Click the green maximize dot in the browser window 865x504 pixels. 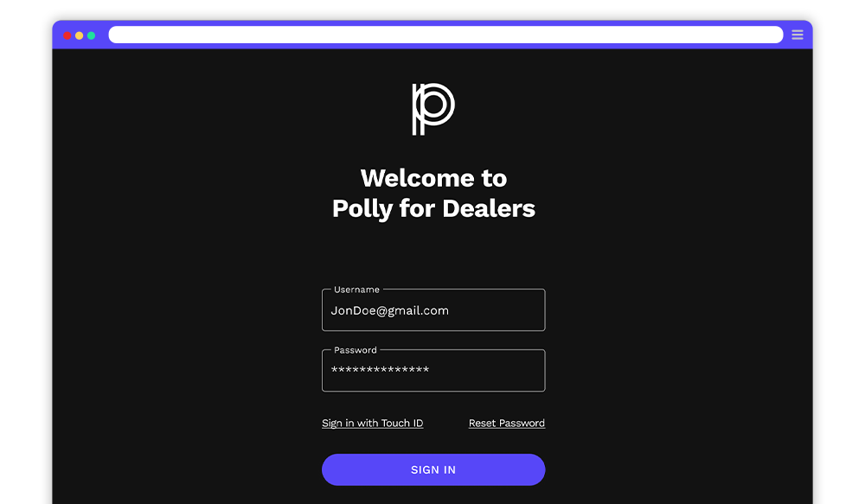(x=92, y=35)
